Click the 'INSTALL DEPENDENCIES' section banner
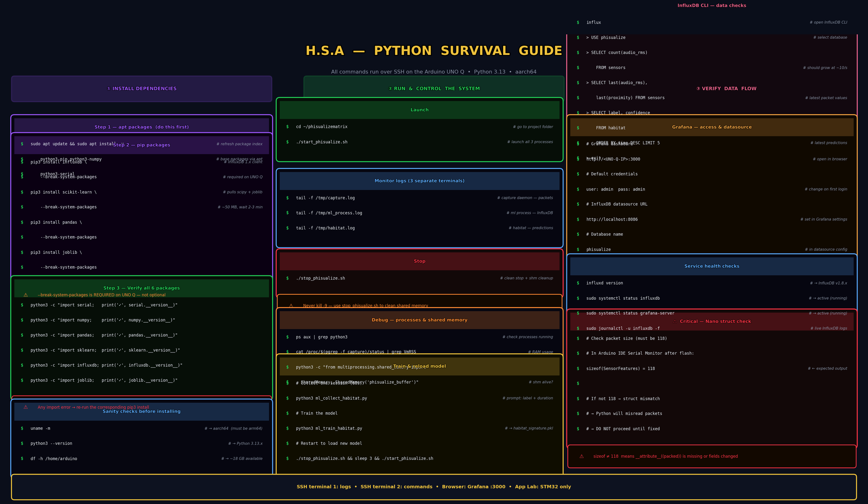 (x=142, y=89)
